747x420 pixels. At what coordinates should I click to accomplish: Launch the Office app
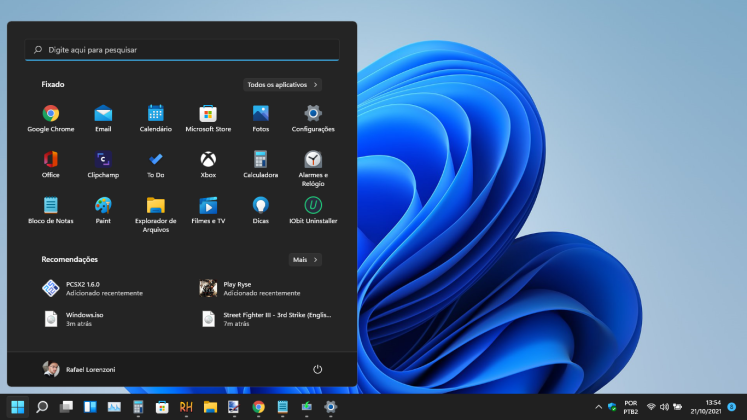click(50, 164)
